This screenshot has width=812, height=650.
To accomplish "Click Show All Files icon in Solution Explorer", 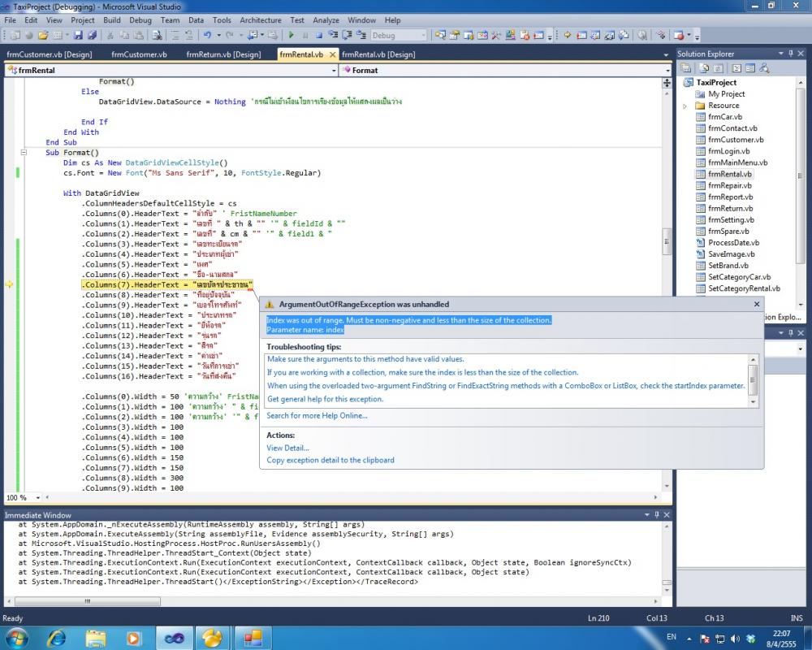I will [x=704, y=68].
